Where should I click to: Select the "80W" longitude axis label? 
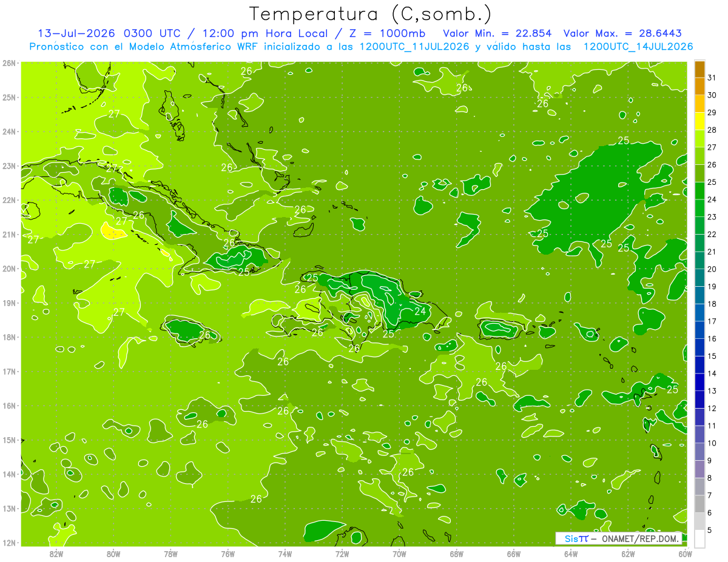pos(113,554)
